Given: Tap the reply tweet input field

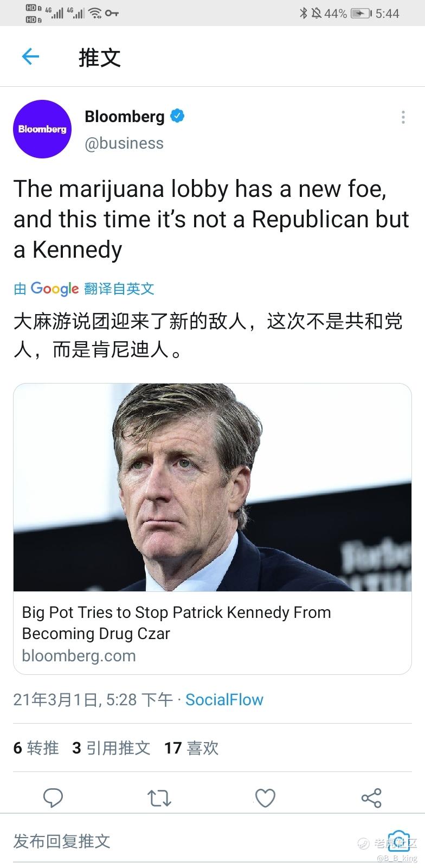Looking at the screenshot, I should click(x=195, y=841).
